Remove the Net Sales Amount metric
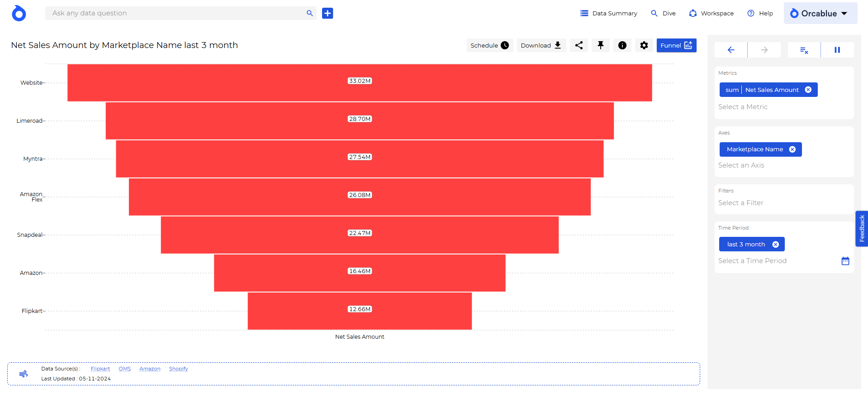The image size is (868, 394). tap(808, 90)
